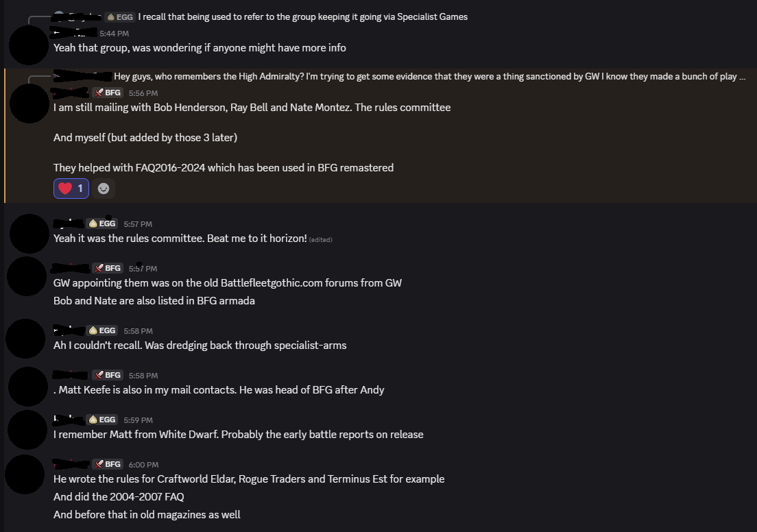757x532 pixels.
Task: Toggle the red heart reaction
Action: click(x=71, y=189)
